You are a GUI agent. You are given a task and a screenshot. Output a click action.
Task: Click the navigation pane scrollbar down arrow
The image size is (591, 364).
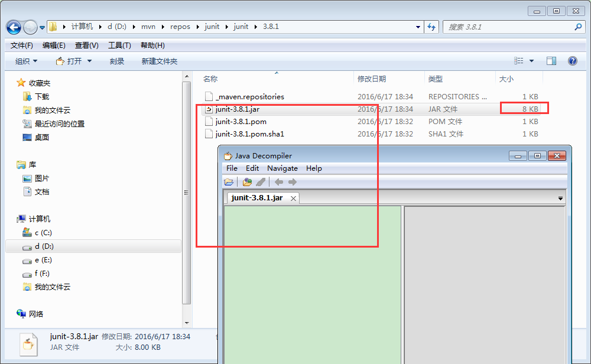pos(187,323)
